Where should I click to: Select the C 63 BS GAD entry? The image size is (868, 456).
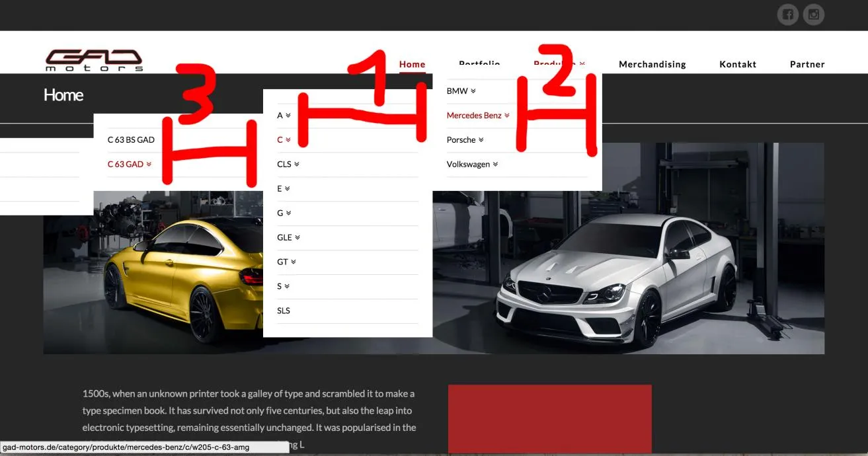coord(131,140)
